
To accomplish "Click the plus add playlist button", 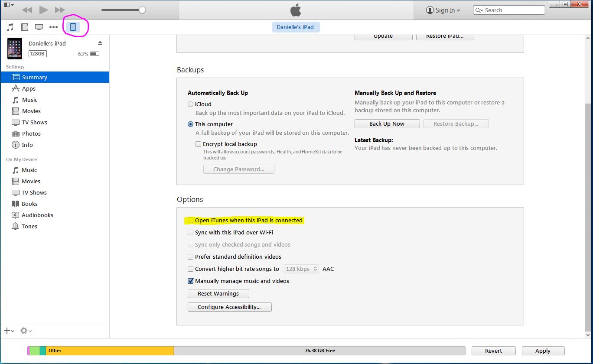I will 9,331.
